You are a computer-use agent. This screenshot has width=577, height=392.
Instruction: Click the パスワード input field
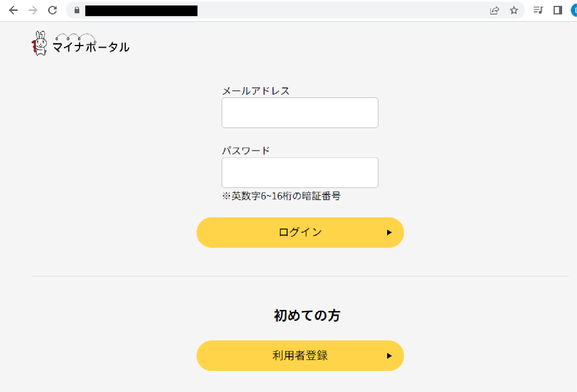coord(300,172)
